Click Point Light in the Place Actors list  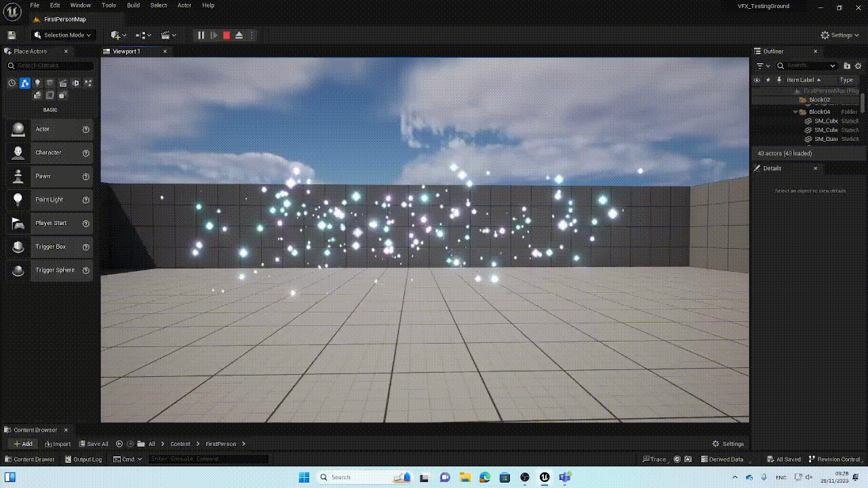click(x=49, y=200)
